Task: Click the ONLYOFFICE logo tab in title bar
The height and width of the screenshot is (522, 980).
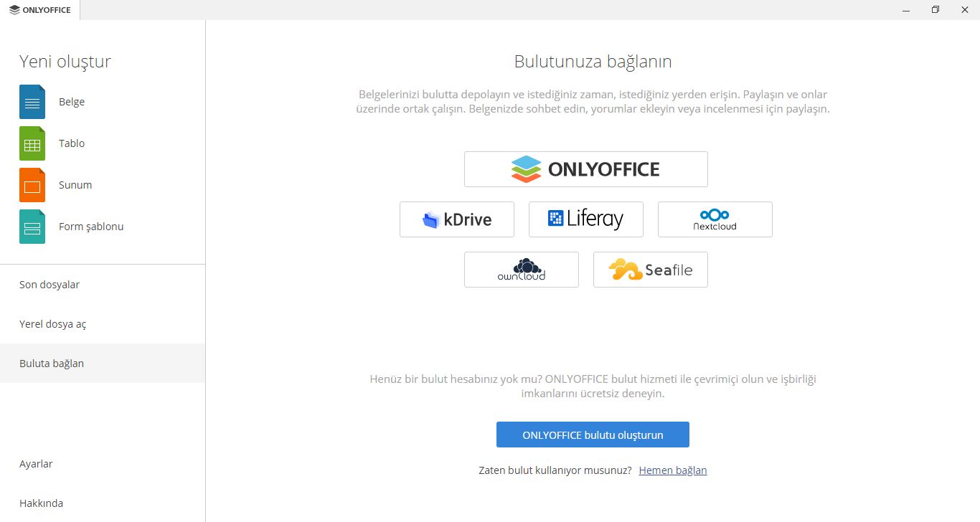Action: 40,10
